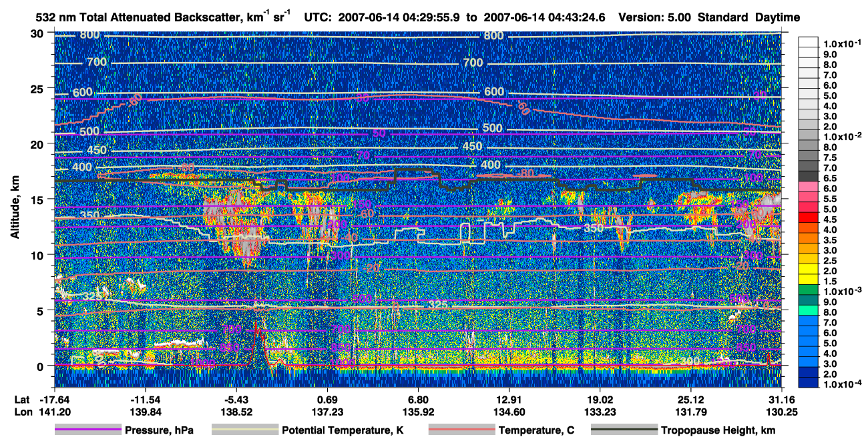Click the magenta Pressure legend line sample
Screen dimensions: 868x445
pyautogui.click(x=88, y=430)
